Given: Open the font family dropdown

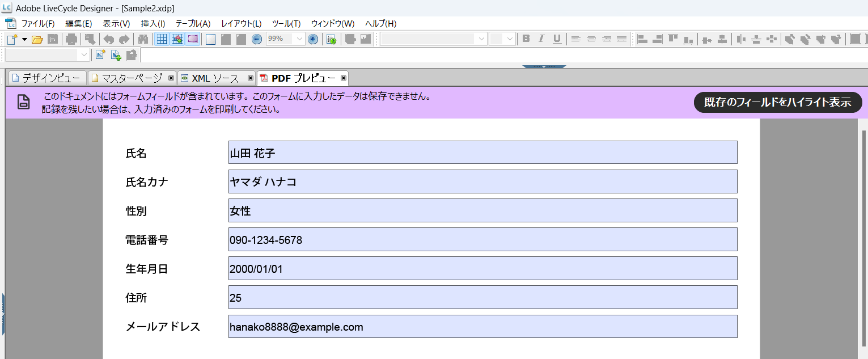Looking at the screenshot, I should (x=480, y=39).
